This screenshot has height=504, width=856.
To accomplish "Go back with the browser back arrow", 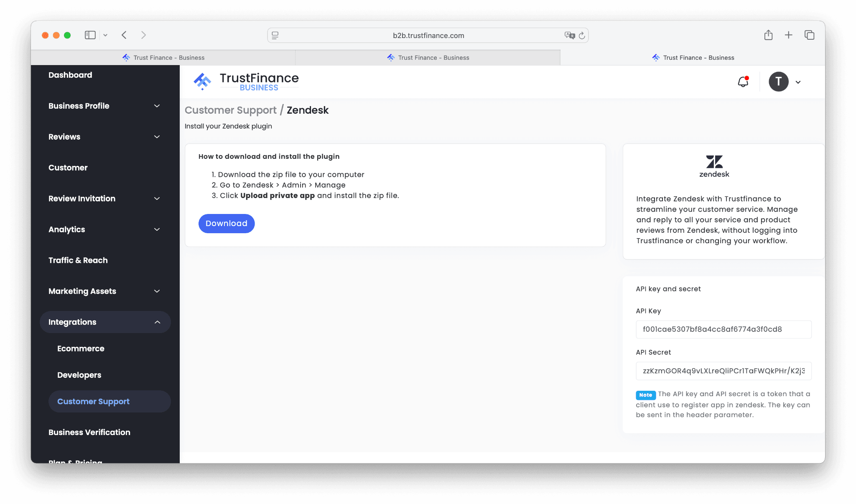I will click(124, 35).
